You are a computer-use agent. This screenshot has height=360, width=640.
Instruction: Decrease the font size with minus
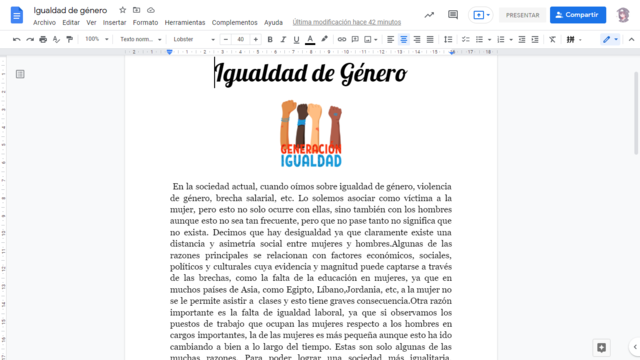[x=226, y=39]
